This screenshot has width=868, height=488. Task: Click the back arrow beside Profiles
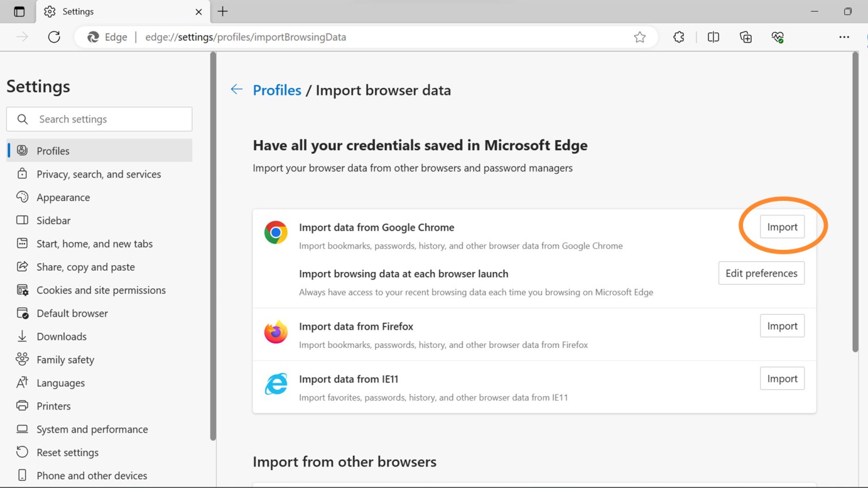236,89
